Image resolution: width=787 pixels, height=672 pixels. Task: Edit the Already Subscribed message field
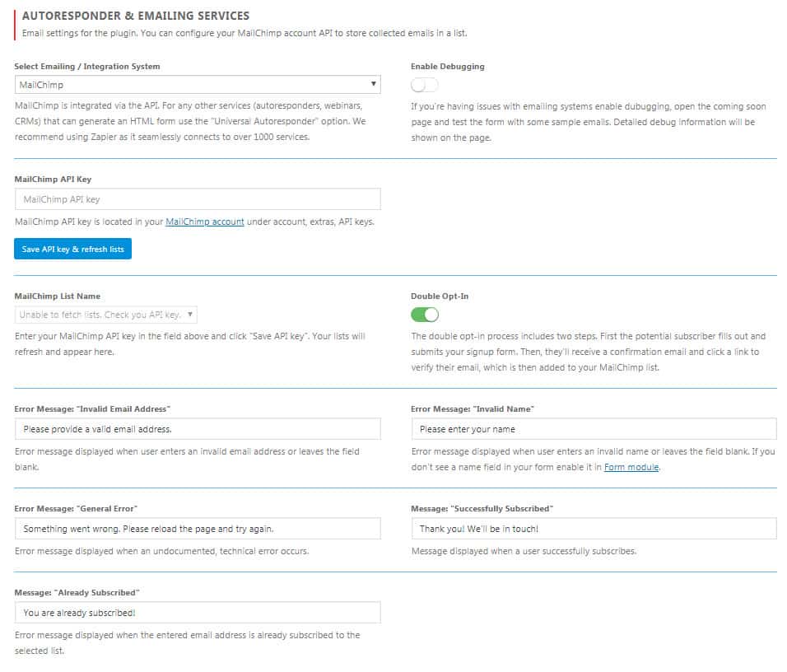(198, 613)
